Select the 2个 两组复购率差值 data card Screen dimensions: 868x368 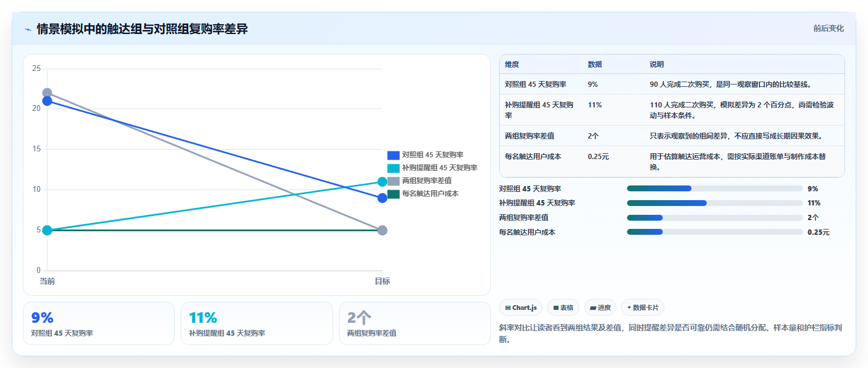415,323
